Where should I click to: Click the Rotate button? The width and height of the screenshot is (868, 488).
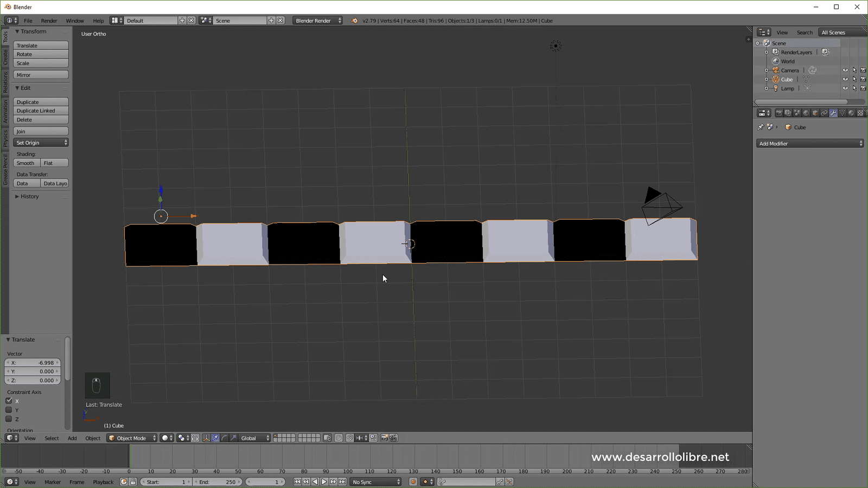[41, 54]
